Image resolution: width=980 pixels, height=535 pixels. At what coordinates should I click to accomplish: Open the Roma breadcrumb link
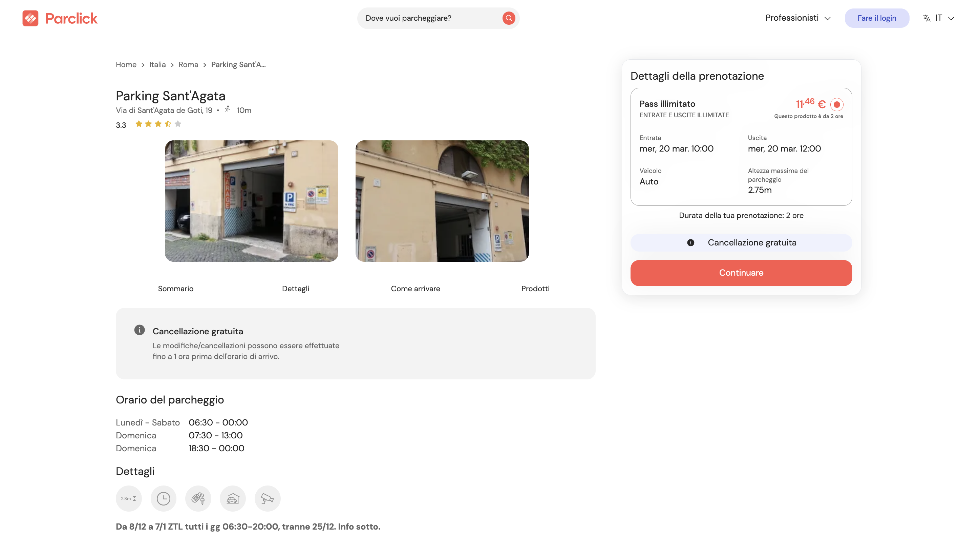[188, 64]
